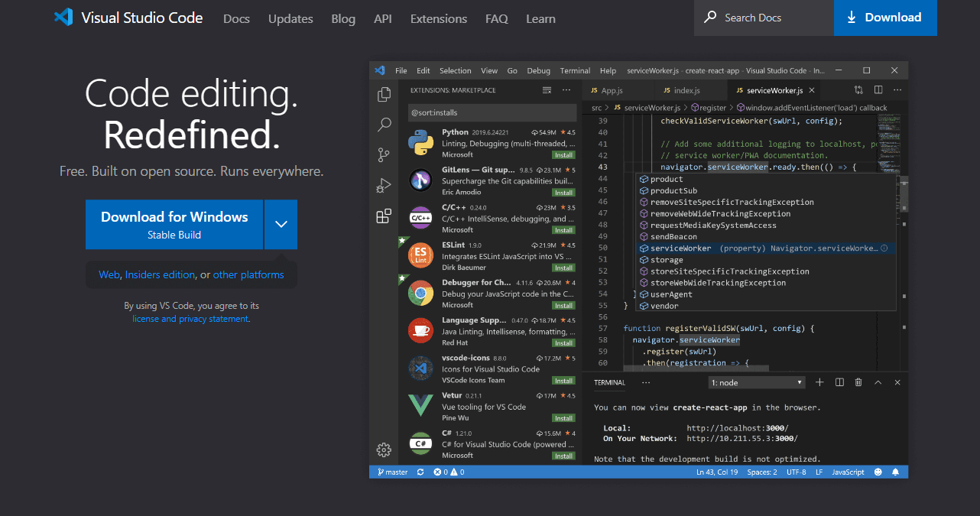The height and width of the screenshot is (516, 980).
Task: Open the Docs navigation link
Action: (x=236, y=18)
